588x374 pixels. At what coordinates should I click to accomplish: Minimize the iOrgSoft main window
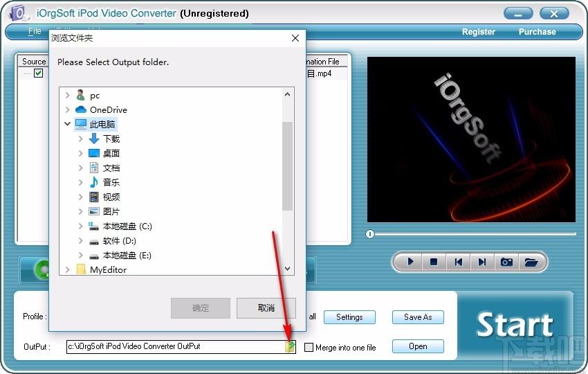pyautogui.click(x=518, y=14)
